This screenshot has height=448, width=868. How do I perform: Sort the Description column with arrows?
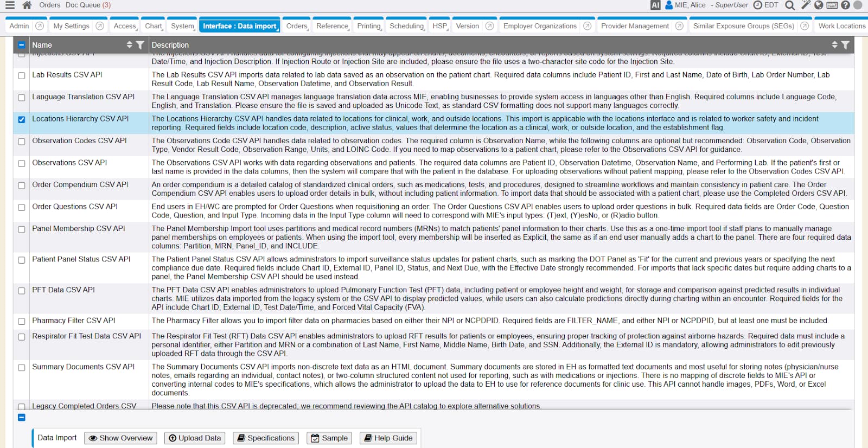834,45
